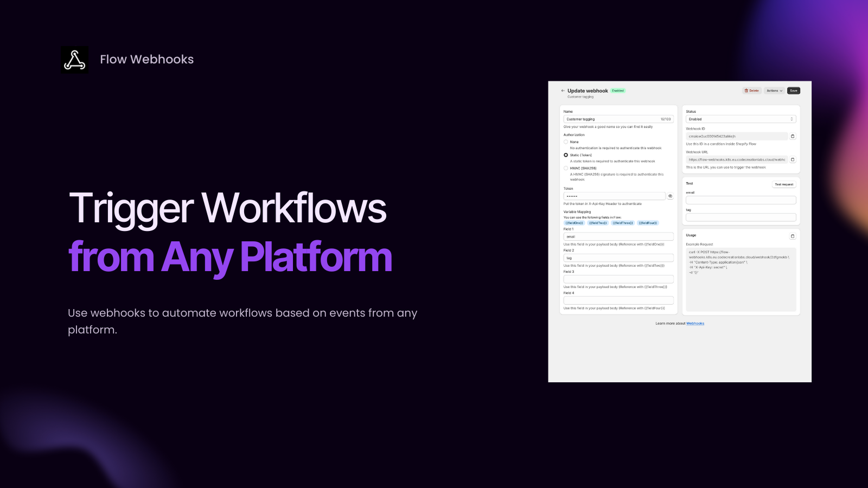
Task: Click the Enabled status badge by title
Action: 618,91
